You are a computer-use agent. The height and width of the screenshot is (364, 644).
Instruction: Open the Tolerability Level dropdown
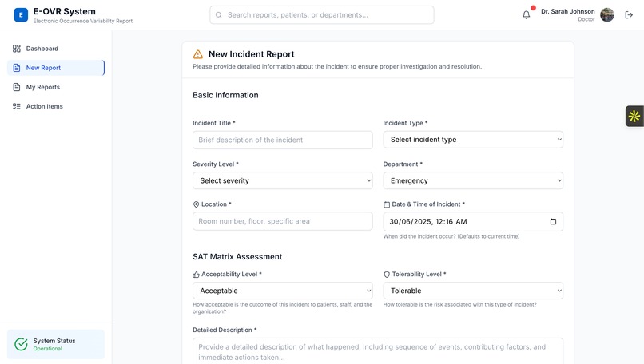point(473,291)
